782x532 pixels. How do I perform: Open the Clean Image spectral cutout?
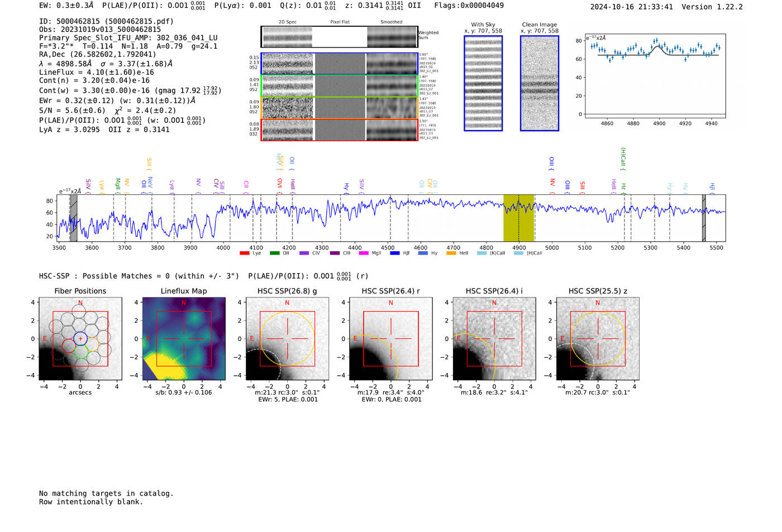point(540,83)
